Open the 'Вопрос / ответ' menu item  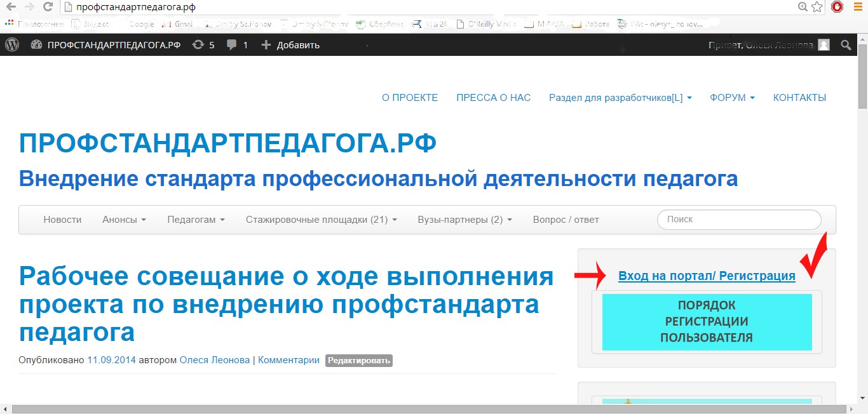pos(566,220)
